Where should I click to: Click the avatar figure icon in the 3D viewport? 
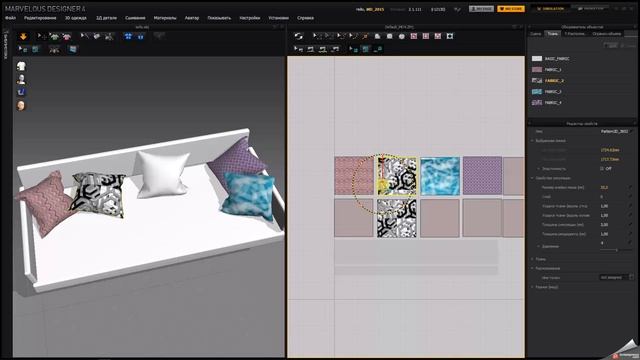pyautogui.click(x=21, y=79)
